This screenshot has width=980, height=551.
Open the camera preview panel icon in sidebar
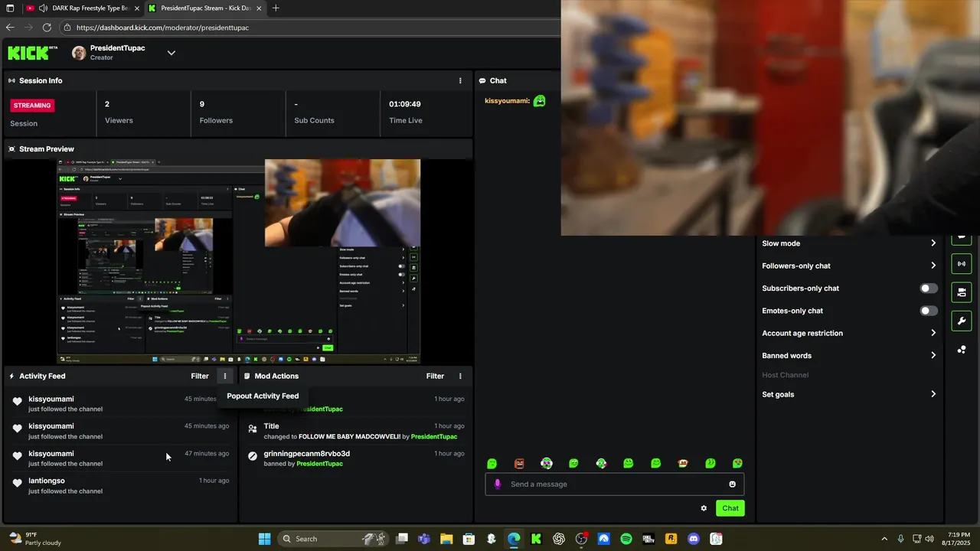(962, 292)
